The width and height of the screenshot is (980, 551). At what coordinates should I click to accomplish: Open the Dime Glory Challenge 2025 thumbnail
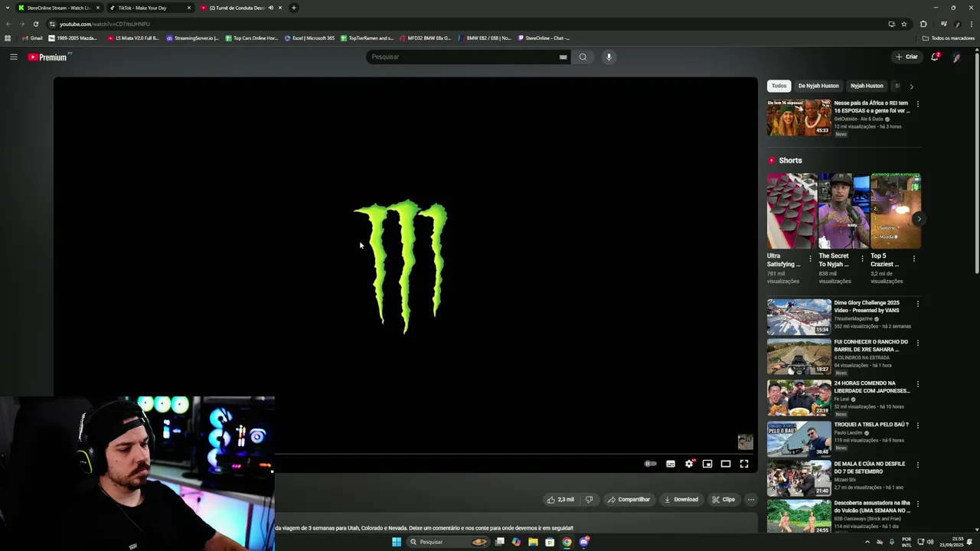click(x=799, y=317)
